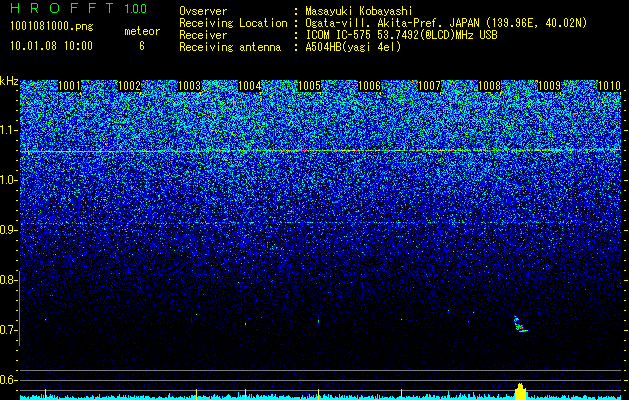Click the time marker 1006
The width and height of the screenshot is (629, 400).
pyautogui.click(x=369, y=86)
